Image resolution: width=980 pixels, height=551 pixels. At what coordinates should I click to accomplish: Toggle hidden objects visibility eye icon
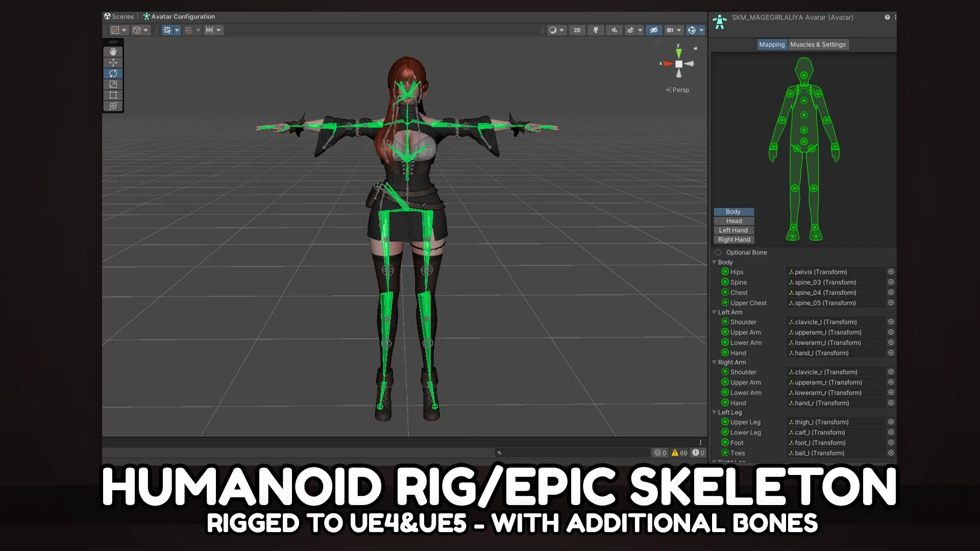point(654,30)
